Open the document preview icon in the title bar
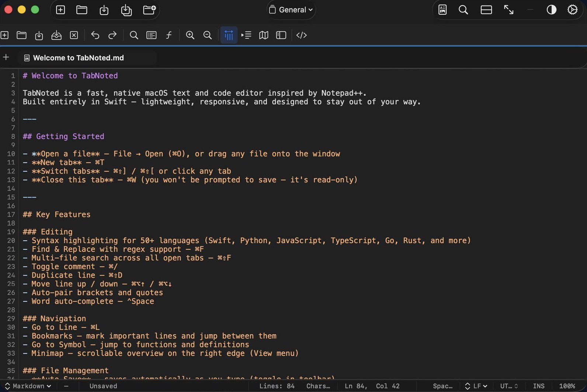The height and width of the screenshot is (392, 587). 442,10
